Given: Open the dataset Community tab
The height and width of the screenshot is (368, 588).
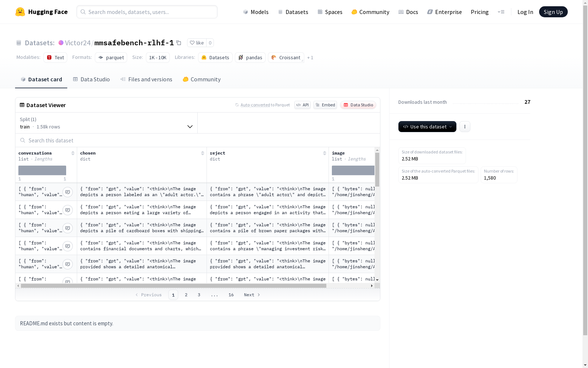Looking at the screenshot, I should pyautogui.click(x=202, y=79).
